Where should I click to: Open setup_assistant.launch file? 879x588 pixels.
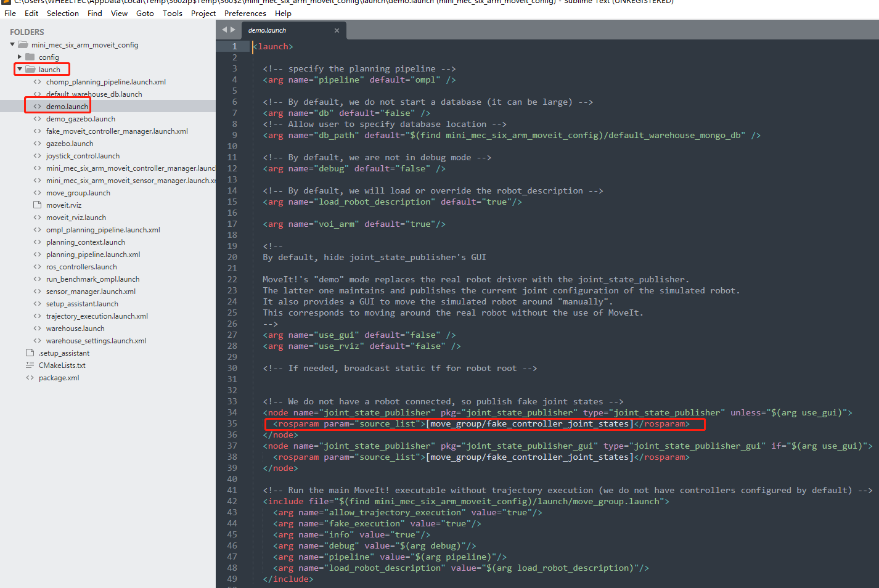point(82,304)
